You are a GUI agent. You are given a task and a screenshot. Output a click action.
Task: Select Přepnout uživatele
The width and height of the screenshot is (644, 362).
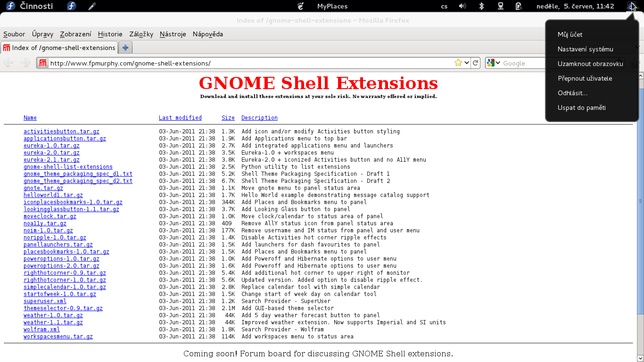[585, 78]
